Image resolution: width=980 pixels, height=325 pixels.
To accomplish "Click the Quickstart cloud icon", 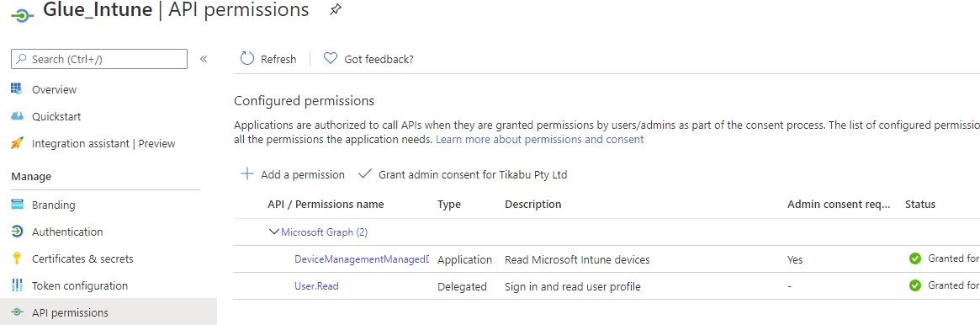I will click(17, 116).
